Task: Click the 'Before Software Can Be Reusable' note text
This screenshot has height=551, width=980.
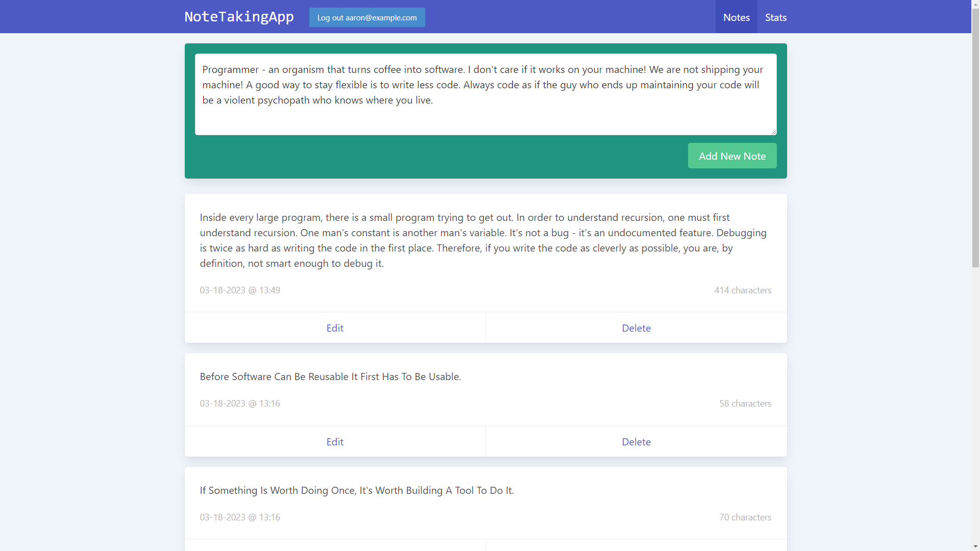Action: 330,377
